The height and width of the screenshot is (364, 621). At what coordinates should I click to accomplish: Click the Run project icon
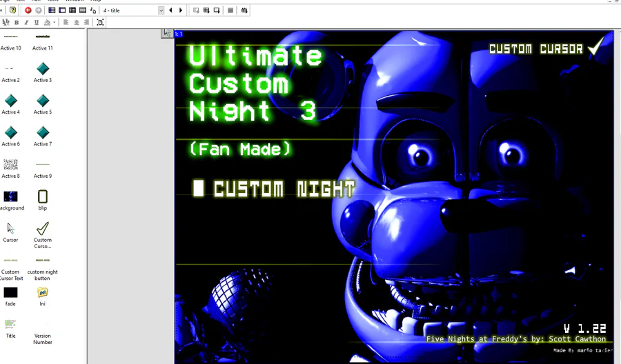[196, 10]
